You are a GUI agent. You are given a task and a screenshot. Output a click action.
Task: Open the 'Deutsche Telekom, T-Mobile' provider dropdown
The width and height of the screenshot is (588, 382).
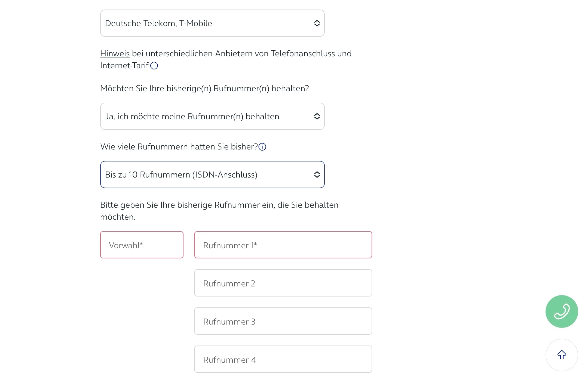click(207, 23)
